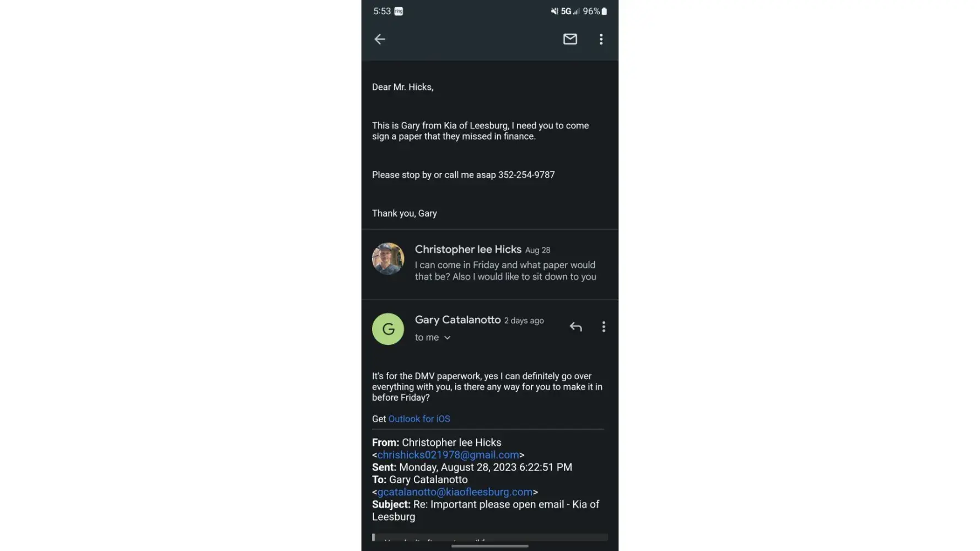Tap phone number 352-254-9787
The height and width of the screenshot is (551, 980).
526,175
